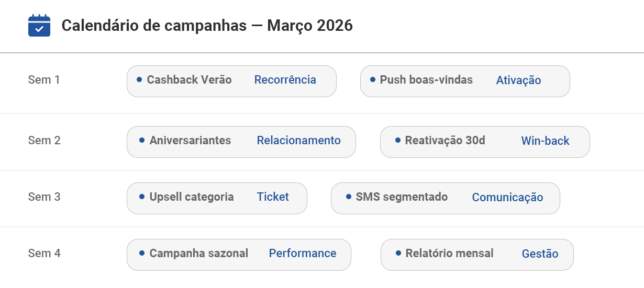The height and width of the screenshot is (288, 644).
Task: Select the SMS segmentado campaign chip
Action: [402, 197]
